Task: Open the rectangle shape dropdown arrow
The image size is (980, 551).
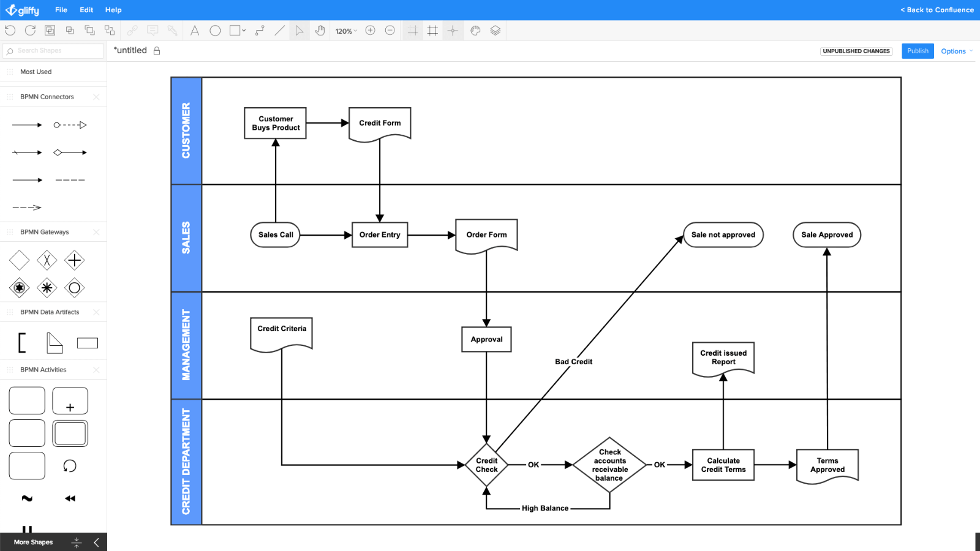Action: click(x=243, y=30)
